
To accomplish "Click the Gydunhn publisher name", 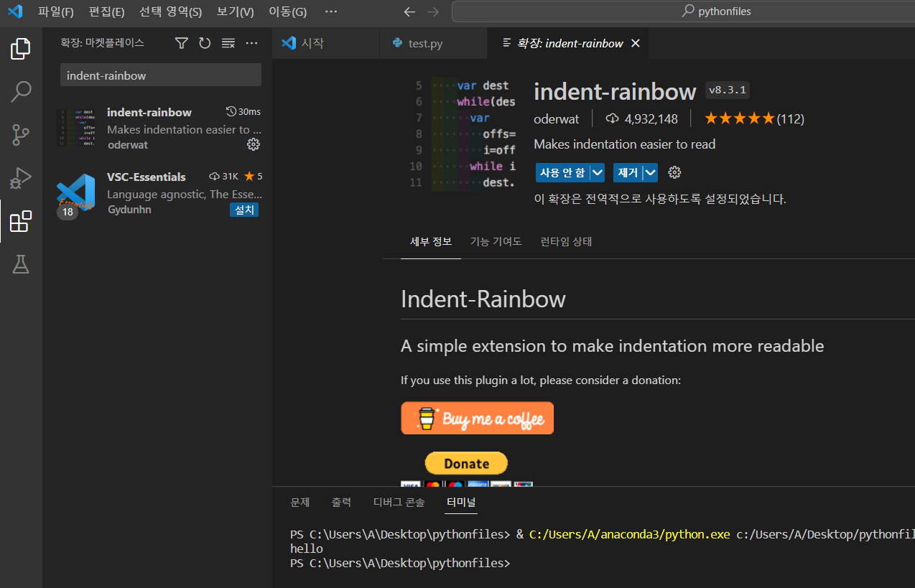I will (129, 210).
